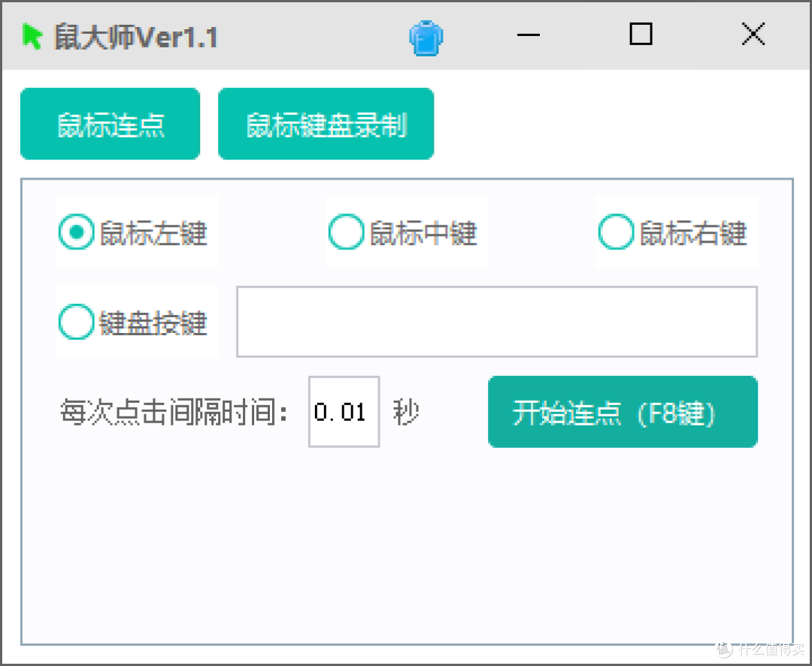
Task: Click the green cursor app icon
Action: [x=32, y=37]
